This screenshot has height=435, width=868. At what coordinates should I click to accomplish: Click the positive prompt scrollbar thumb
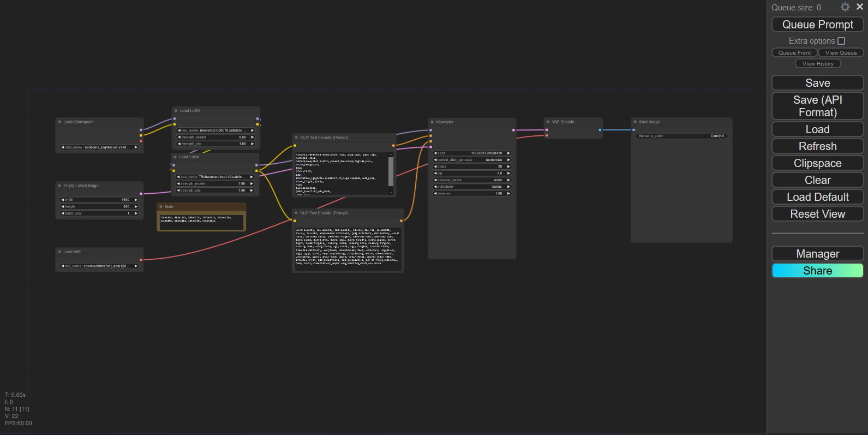[391, 171]
